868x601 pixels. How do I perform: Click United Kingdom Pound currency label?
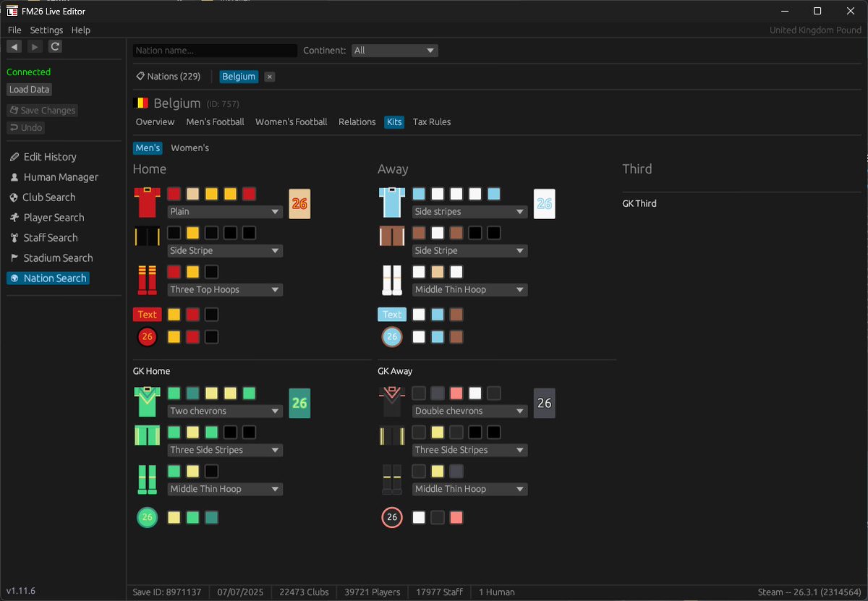point(815,30)
